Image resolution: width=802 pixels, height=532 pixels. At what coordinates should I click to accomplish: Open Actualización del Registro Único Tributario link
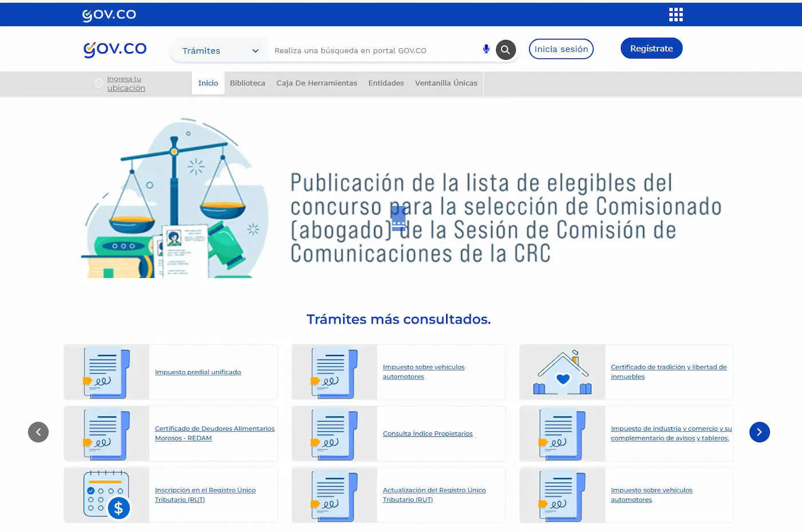pos(434,495)
